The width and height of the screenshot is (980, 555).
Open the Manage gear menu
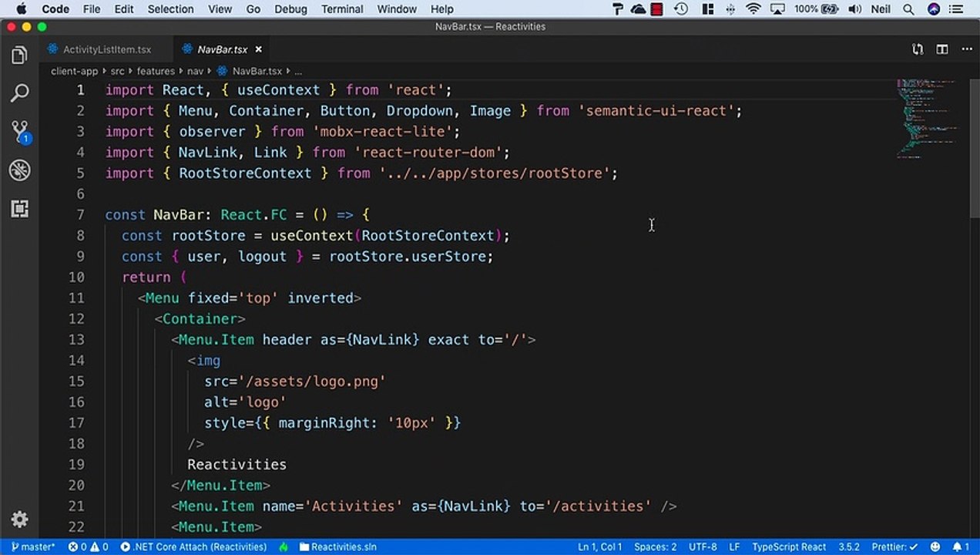20,520
